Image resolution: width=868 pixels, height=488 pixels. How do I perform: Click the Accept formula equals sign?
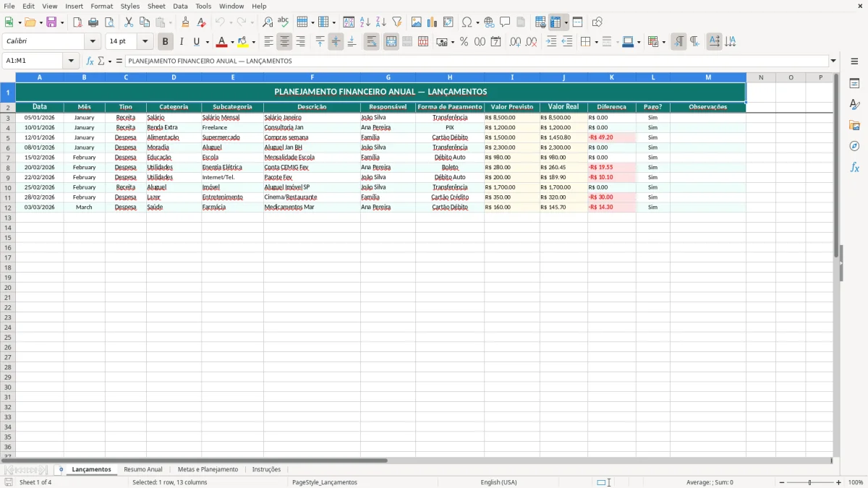tap(119, 61)
